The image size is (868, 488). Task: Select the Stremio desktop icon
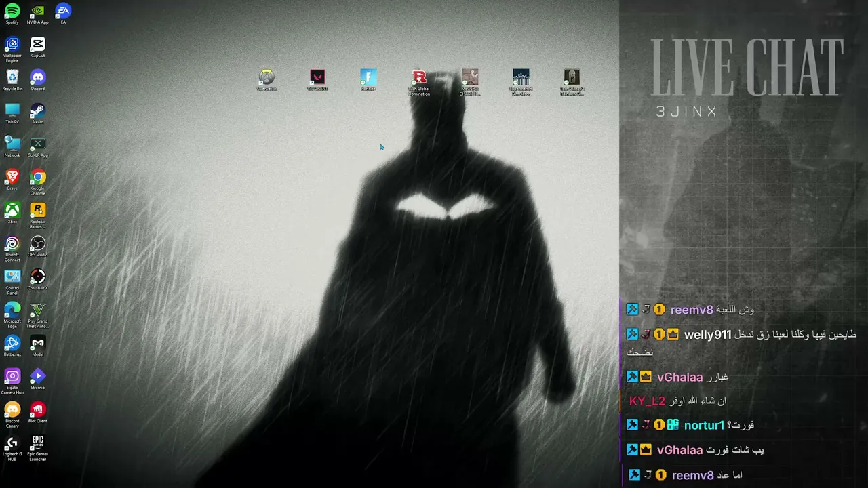[38, 380]
